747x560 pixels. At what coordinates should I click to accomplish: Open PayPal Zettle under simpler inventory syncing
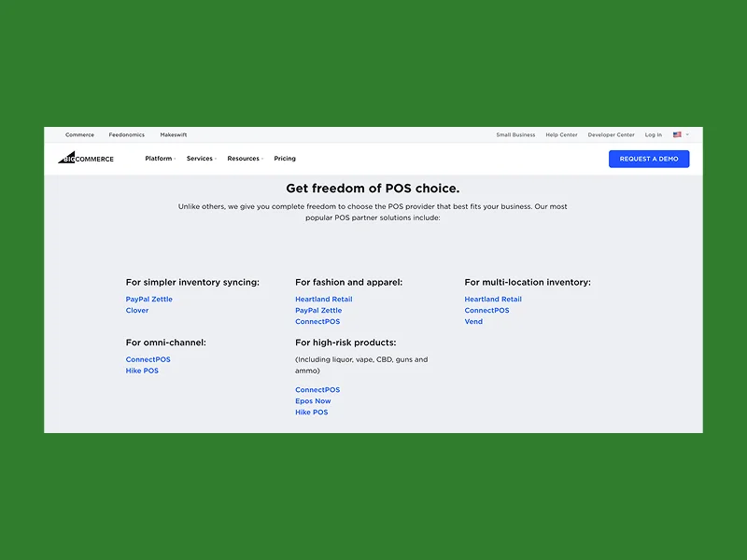point(149,300)
